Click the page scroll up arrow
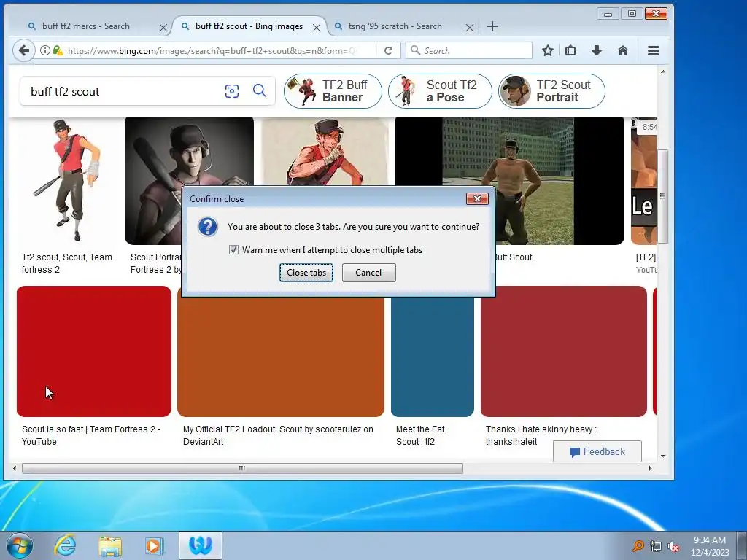This screenshot has height=560, width=747. pyautogui.click(x=662, y=72)
